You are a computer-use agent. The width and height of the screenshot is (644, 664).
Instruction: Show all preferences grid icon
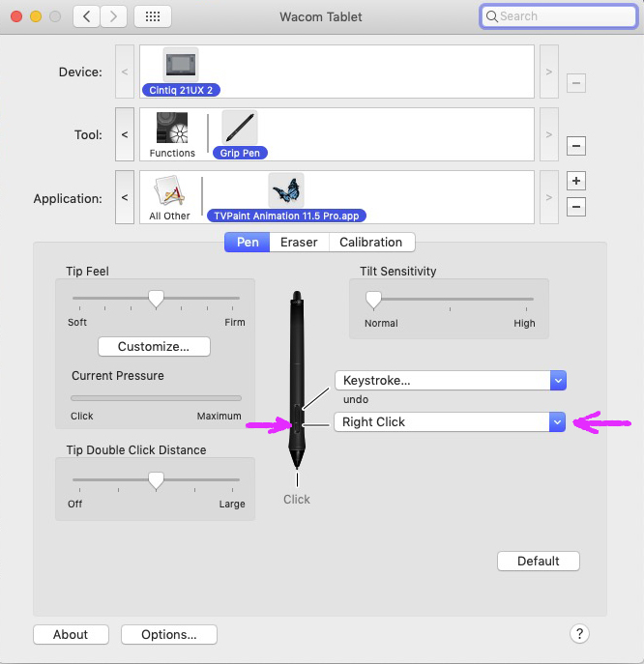(x=153, y=16)
